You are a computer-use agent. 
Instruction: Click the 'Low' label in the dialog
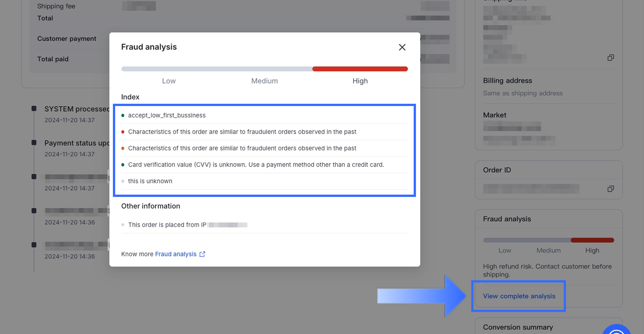tap(169, 81)
